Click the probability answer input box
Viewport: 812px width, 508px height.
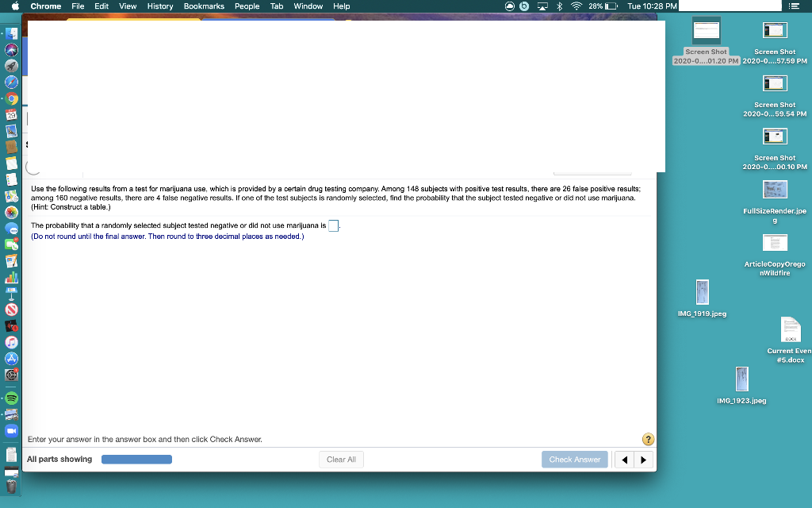click(x=334, y=225)
